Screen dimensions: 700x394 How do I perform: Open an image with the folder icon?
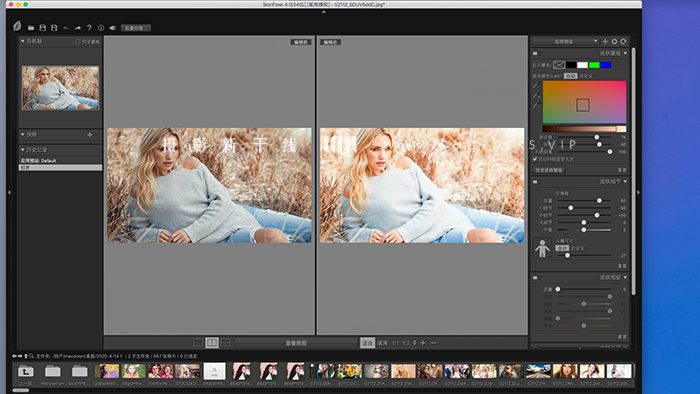click(x=31, y=28)
